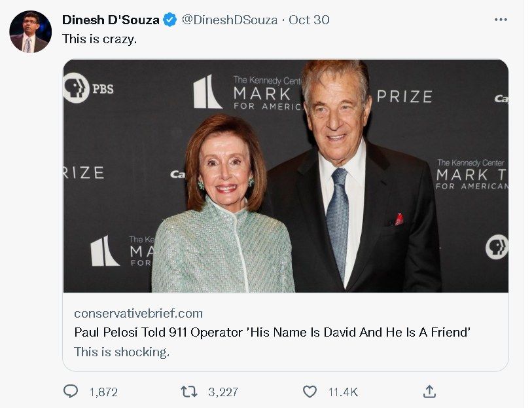Open the @DineshDSouza handle link
This screenshot has width=532, height=408.
point(228,20)
